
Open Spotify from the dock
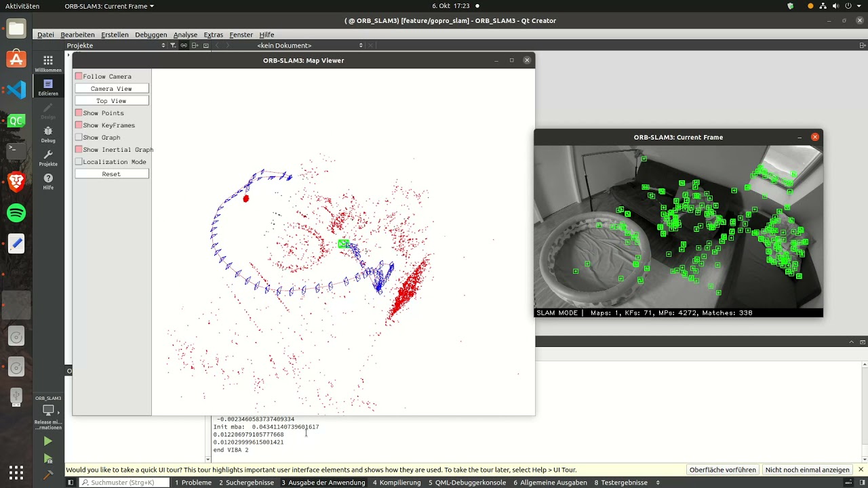16,213
